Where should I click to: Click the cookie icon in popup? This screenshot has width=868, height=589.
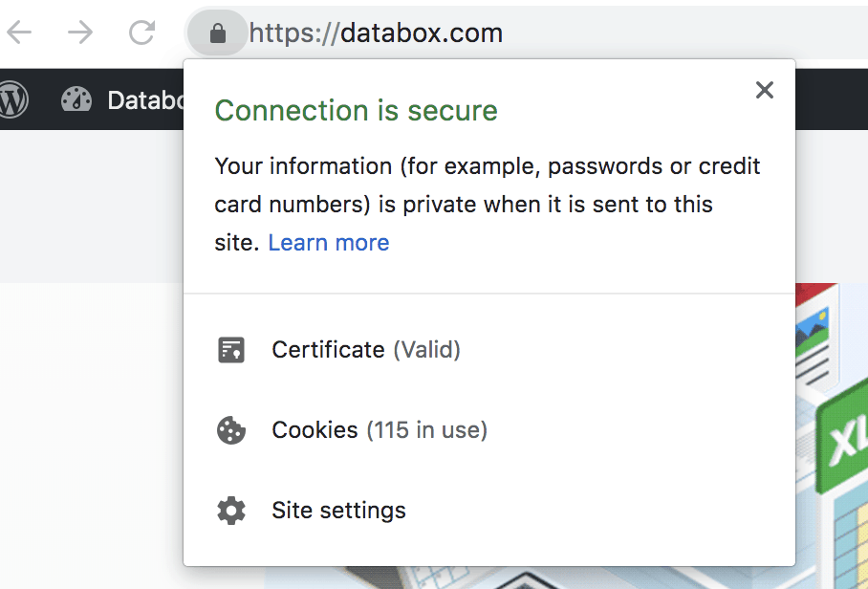point(231,430)
